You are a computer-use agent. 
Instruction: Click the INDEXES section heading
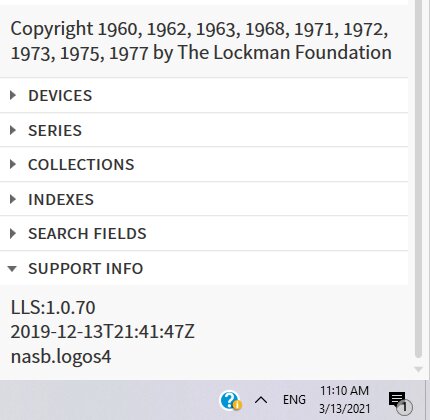(x=61, y=200)
